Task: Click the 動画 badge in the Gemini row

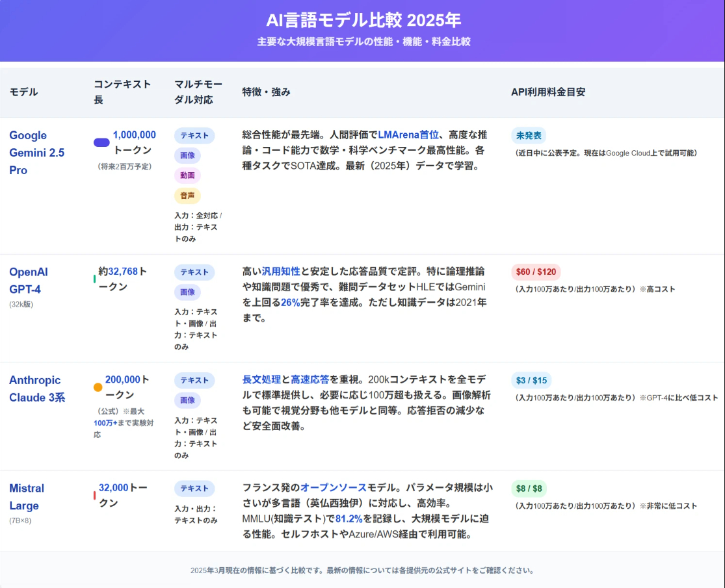Action: pyautogui.click(x=187, y=175)
